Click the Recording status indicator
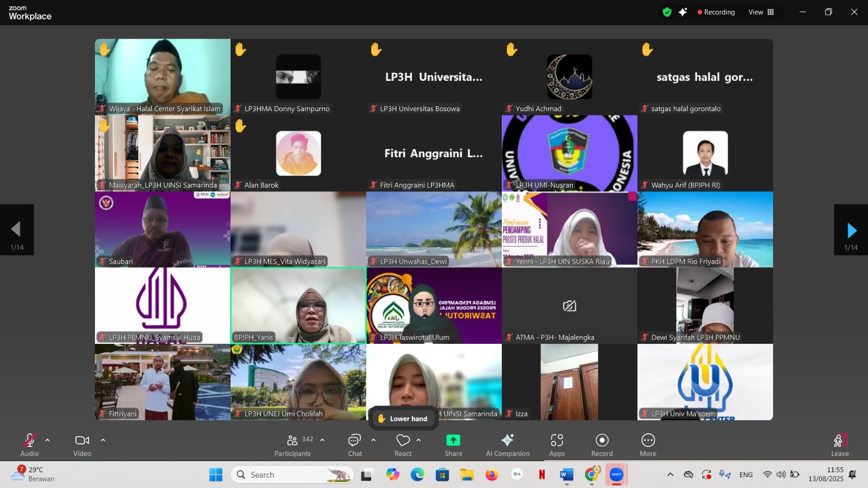Screen dimensions: 868x488 pyautogui.click(x=716, y=12)
